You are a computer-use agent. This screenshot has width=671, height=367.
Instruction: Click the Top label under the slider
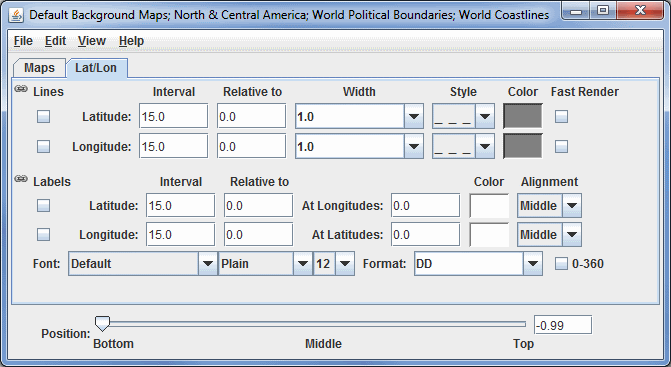click(x=523, y=344)
